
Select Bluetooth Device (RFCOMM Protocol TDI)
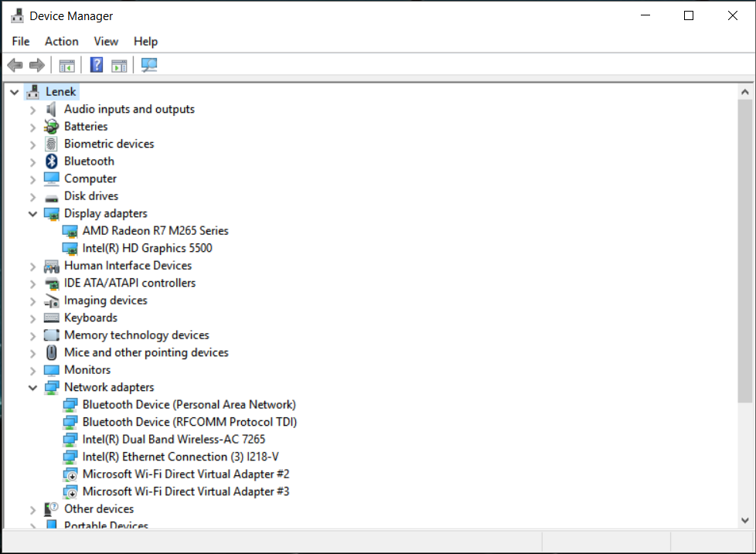click(x=189, y=422)
